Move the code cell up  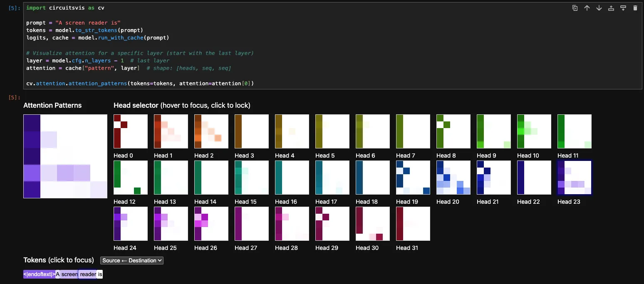tap(587, 8)
